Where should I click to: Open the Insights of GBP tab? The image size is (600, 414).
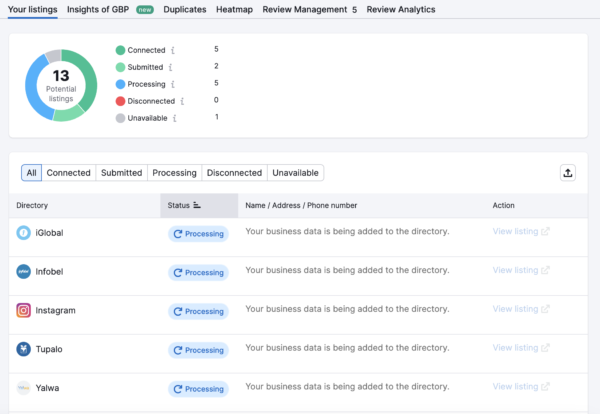point(97,9)
